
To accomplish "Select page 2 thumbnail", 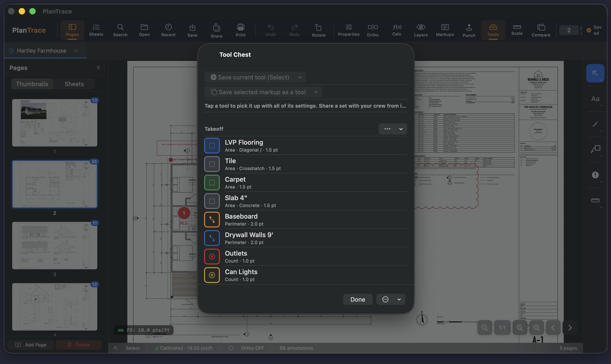I will [x=55, y=184].
